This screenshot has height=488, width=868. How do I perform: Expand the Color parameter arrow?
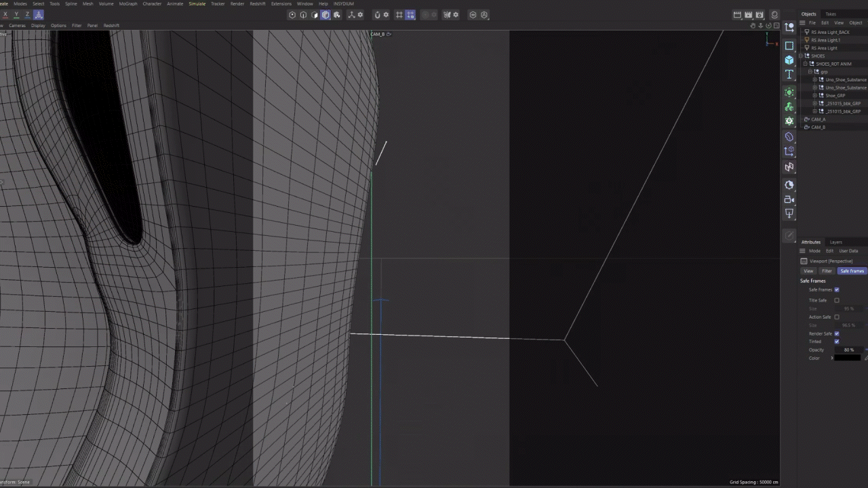tap(832, 358)
